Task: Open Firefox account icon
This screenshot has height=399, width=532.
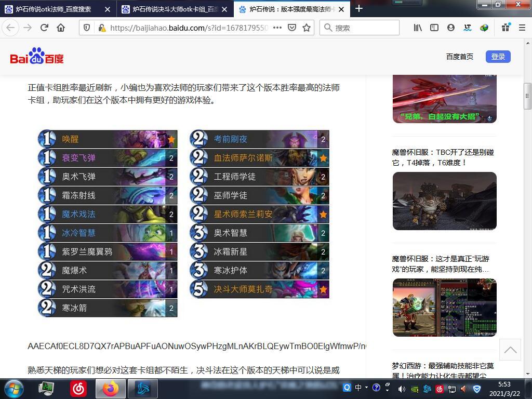Action: click(x=451, y=28)
